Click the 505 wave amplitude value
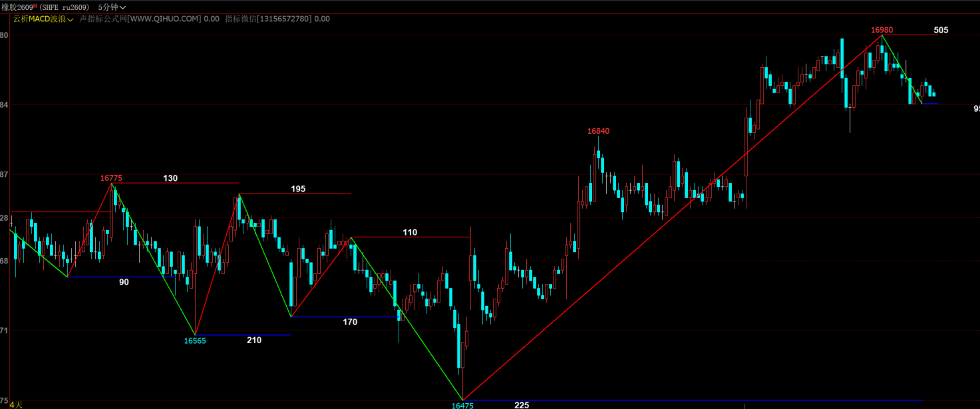This screenshot has width=980, height=409. pyautogui.click(x=941, y=30)
